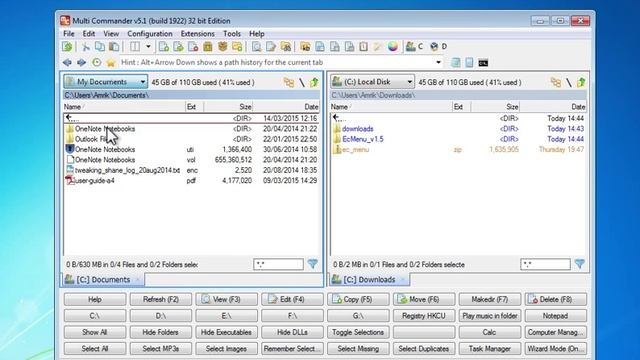Click the Move (F6) button
The width and height of the screenshot is (640, 360).
tap(424, 299)
